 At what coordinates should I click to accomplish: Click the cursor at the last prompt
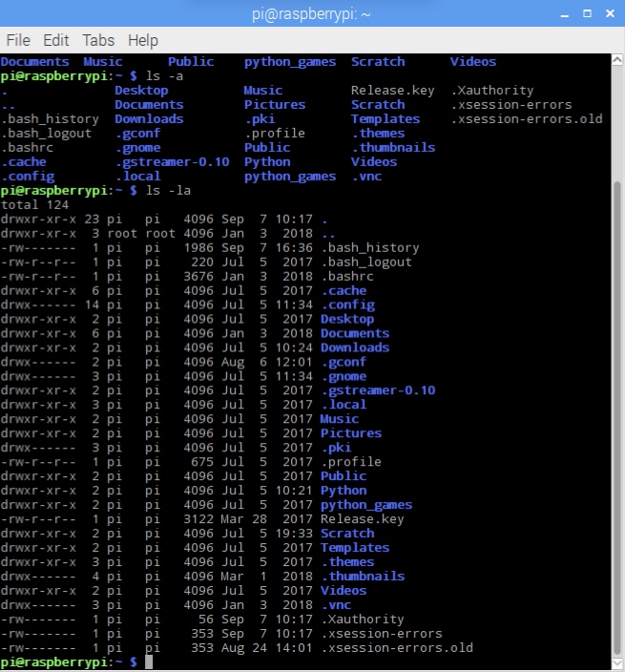(149, 661)
